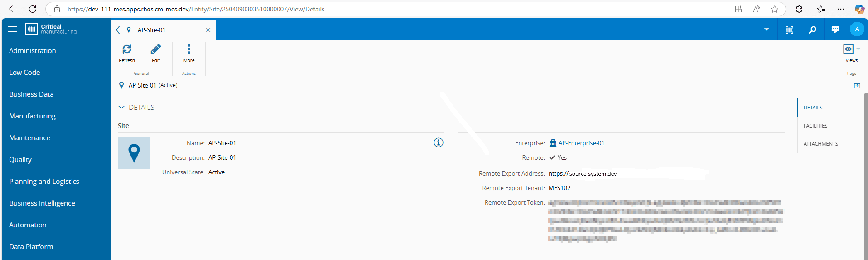
Task: Reload the browser page
Action: point(33,9)
